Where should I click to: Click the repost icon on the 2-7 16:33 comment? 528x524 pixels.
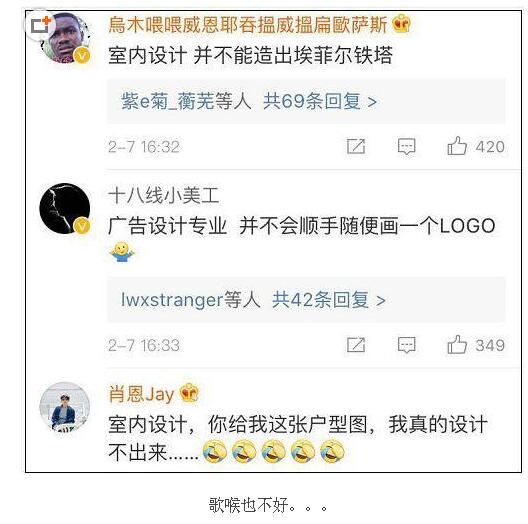(356, 345)
